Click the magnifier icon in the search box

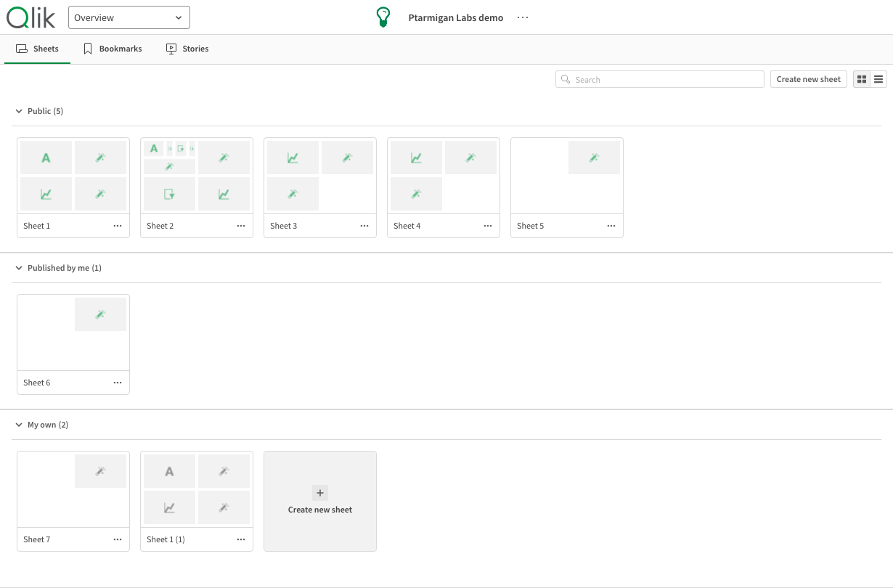tap(566, 79)
